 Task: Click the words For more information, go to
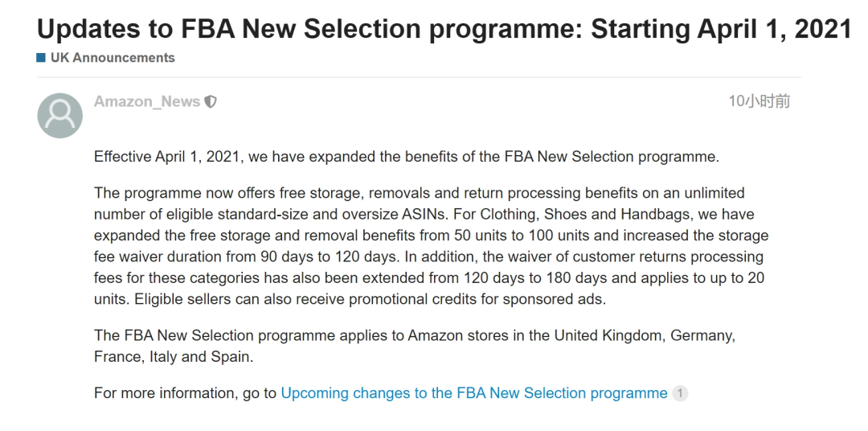(x=185, y=393)
